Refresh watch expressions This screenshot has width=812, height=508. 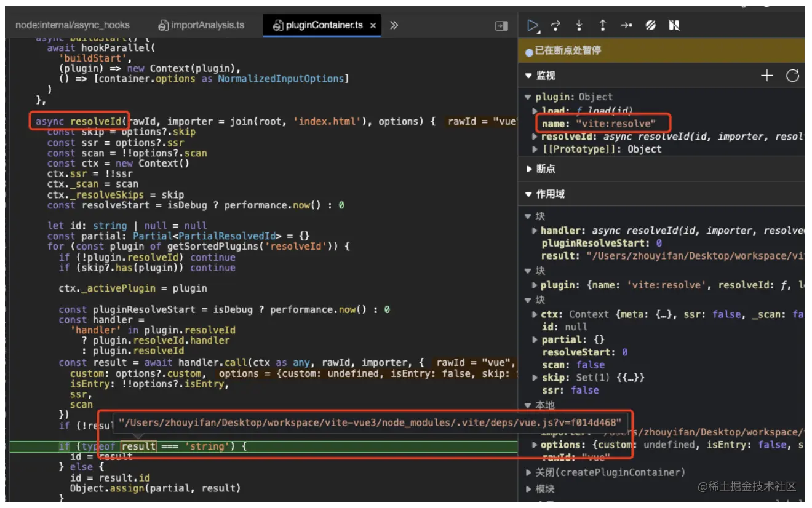(794, 75)
